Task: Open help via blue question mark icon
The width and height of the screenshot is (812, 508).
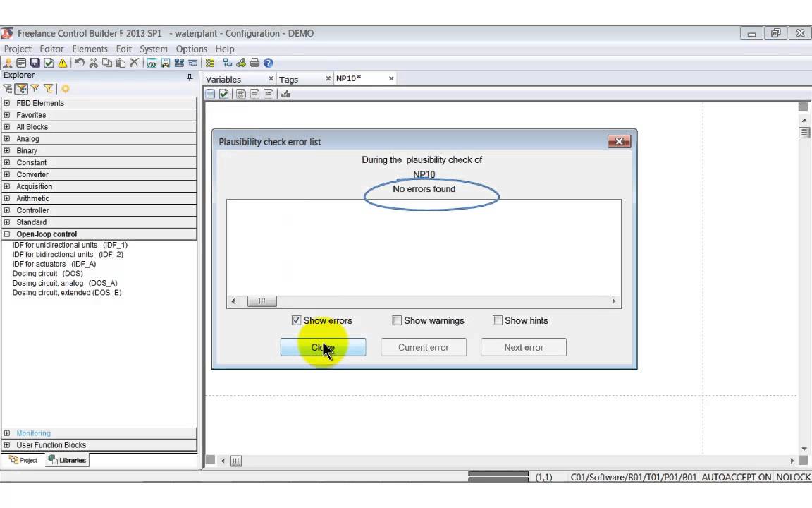Action: (x=269, y=63)
